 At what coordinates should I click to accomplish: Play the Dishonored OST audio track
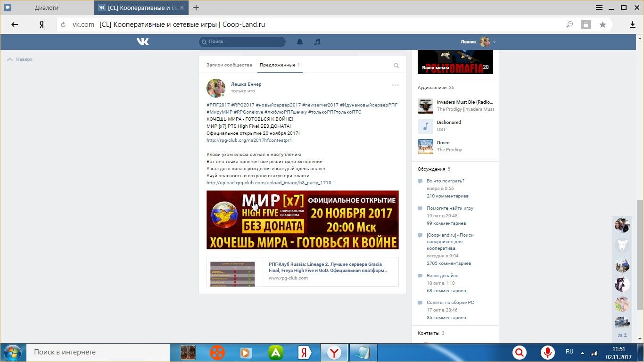click(425, 126)
